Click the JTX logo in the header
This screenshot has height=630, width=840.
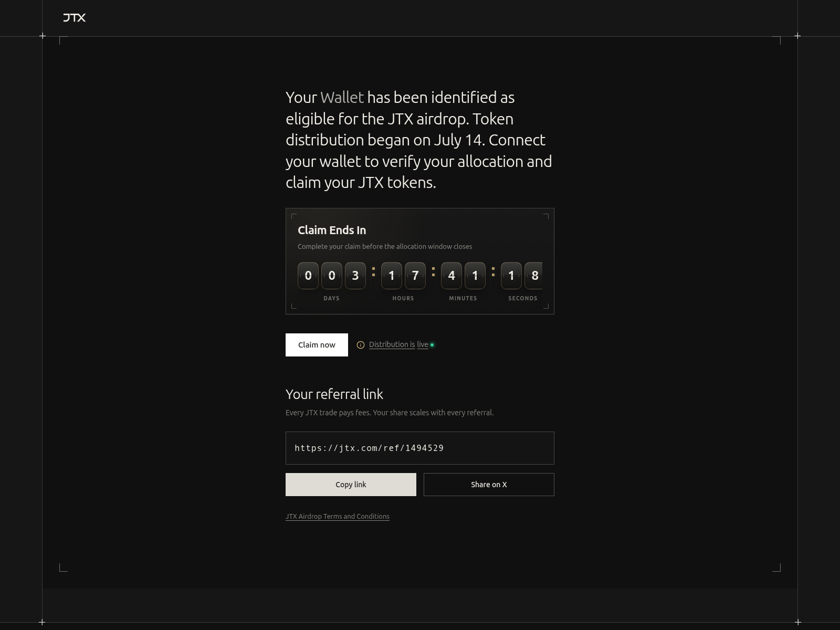(x=74, y=18)
